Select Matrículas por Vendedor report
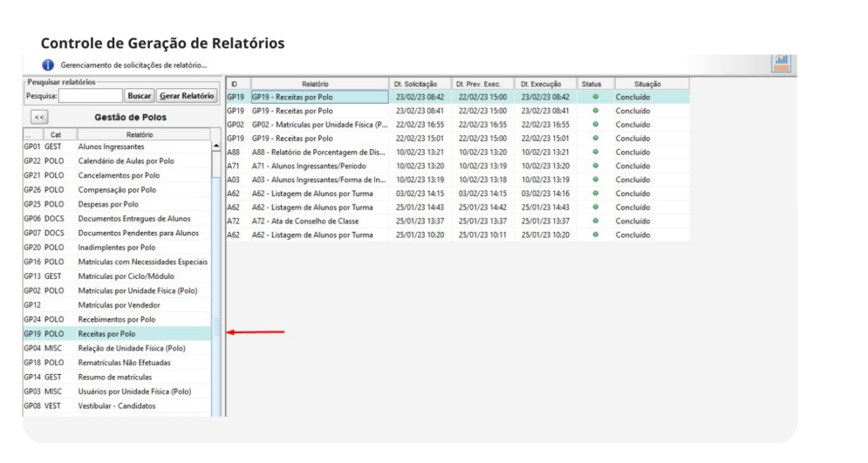 coord(117,305)
